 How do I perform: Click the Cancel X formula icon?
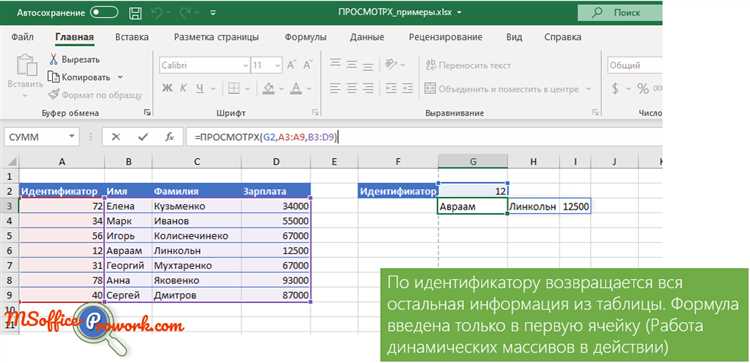[115, 137]
